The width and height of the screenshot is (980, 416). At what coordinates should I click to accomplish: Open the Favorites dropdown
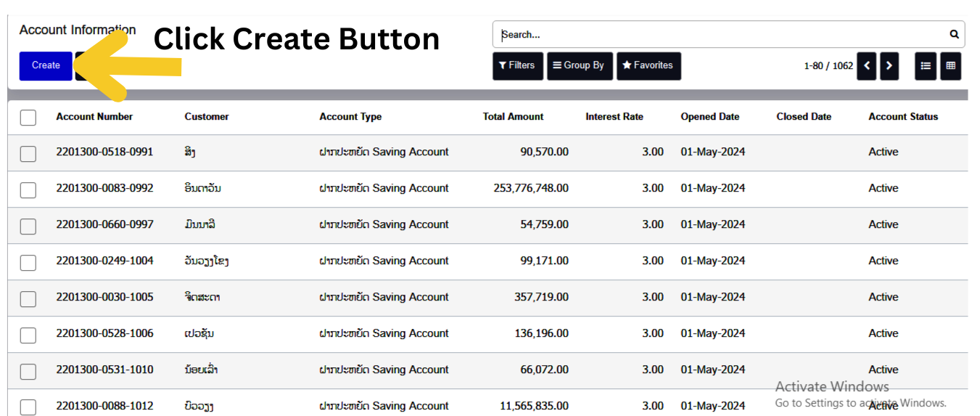coord(648,65)
